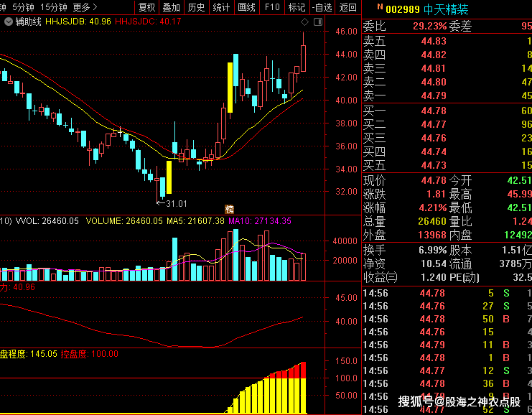Select the 画线 drawing tool
The height and width of the screenshot is (415, 532).
[246, 7]
